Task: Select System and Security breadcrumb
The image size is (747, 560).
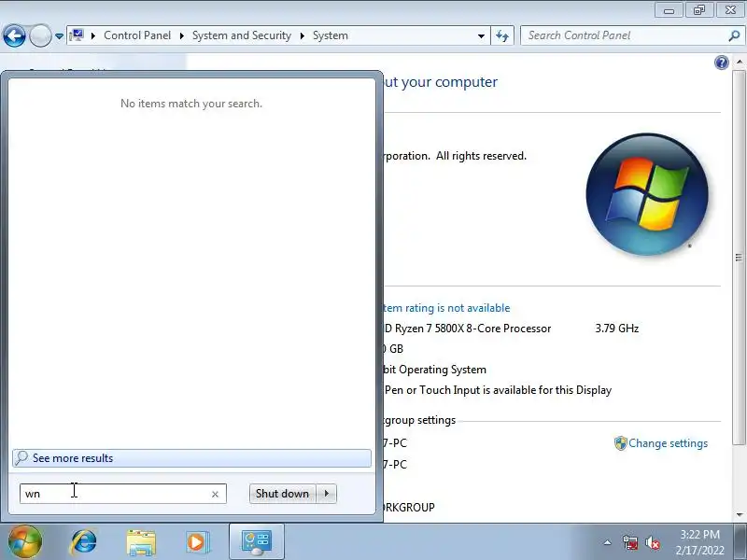Action: [x=242, y=35]
